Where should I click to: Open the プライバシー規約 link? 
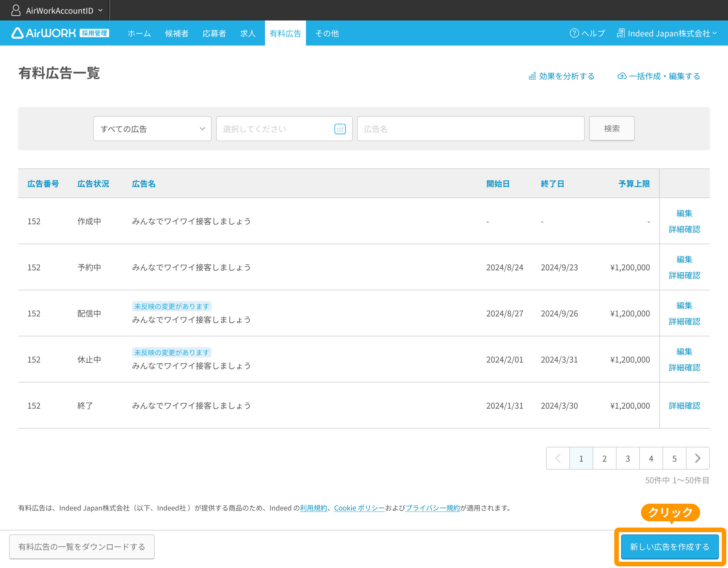pos(432,508)
